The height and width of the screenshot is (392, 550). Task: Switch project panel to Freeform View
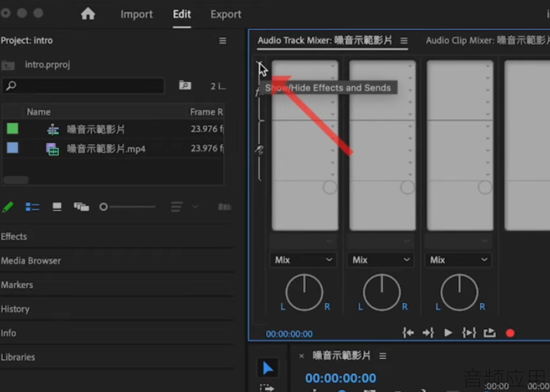(81, 207)
